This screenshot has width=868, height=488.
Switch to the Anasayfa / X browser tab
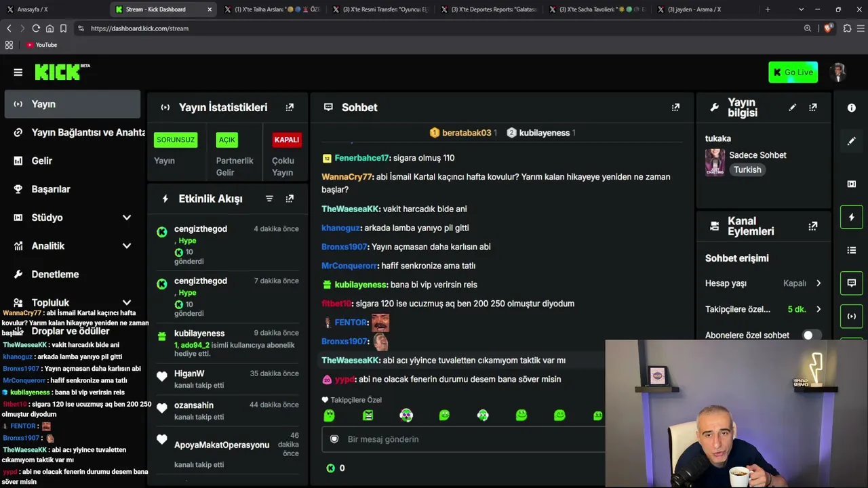54,9
